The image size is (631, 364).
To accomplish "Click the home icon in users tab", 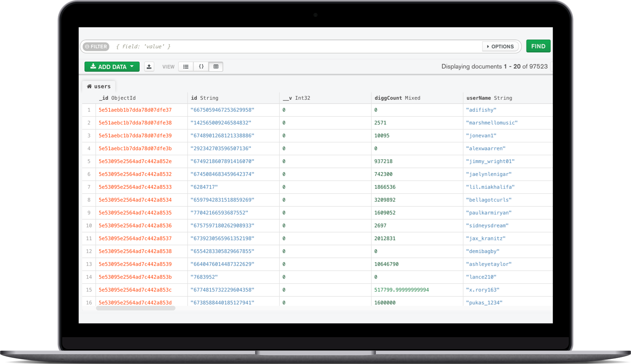I will (x=89, y=86).
